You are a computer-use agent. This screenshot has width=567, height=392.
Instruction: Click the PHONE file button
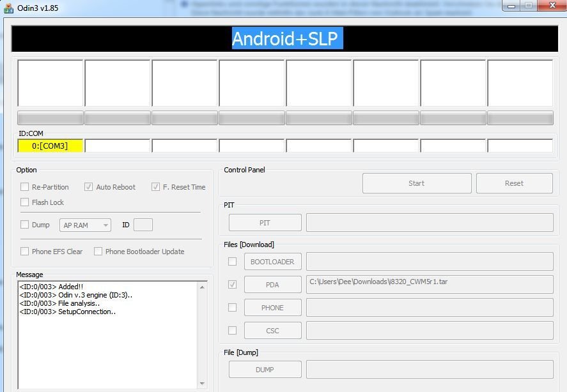pyautogui.click(x=273, y=308)
